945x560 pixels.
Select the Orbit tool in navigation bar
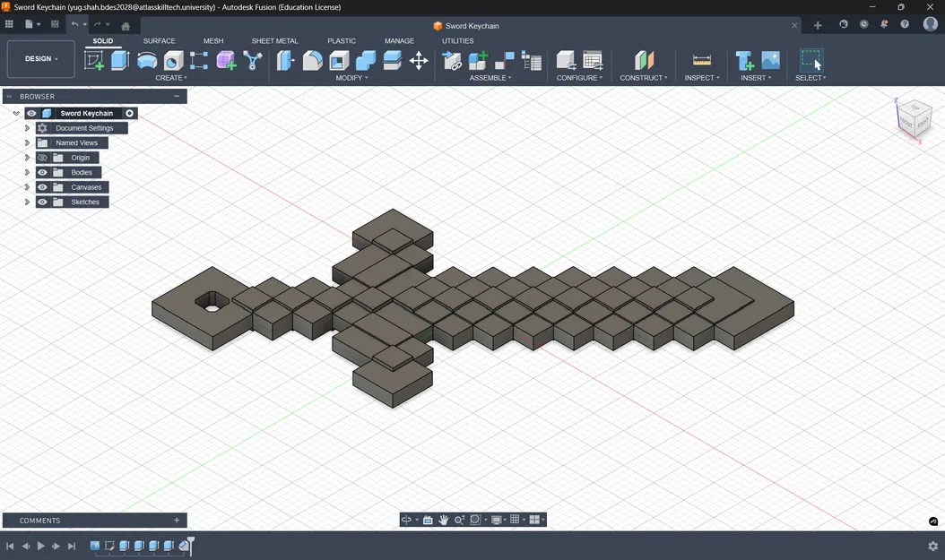click(406, 520)
